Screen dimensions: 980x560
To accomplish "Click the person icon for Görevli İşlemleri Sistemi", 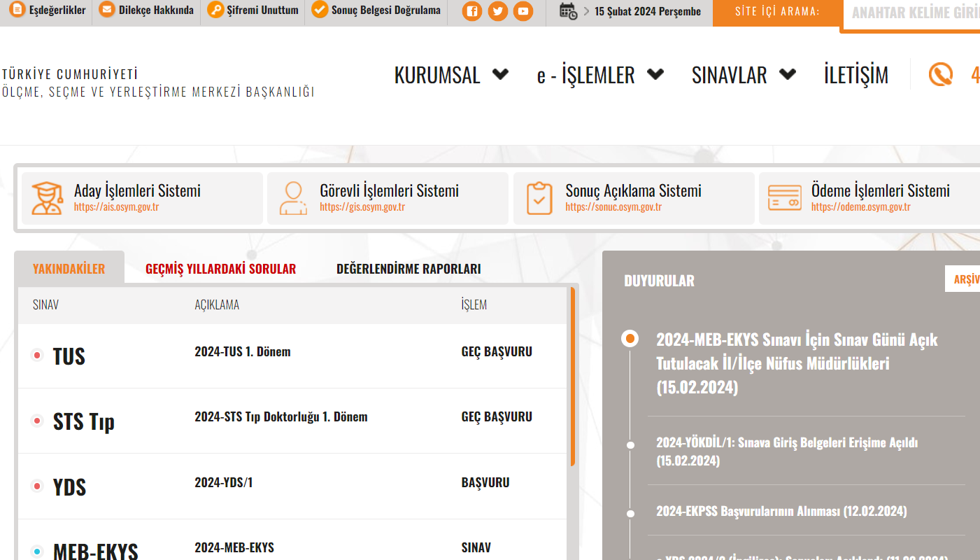I will (293, 198).
